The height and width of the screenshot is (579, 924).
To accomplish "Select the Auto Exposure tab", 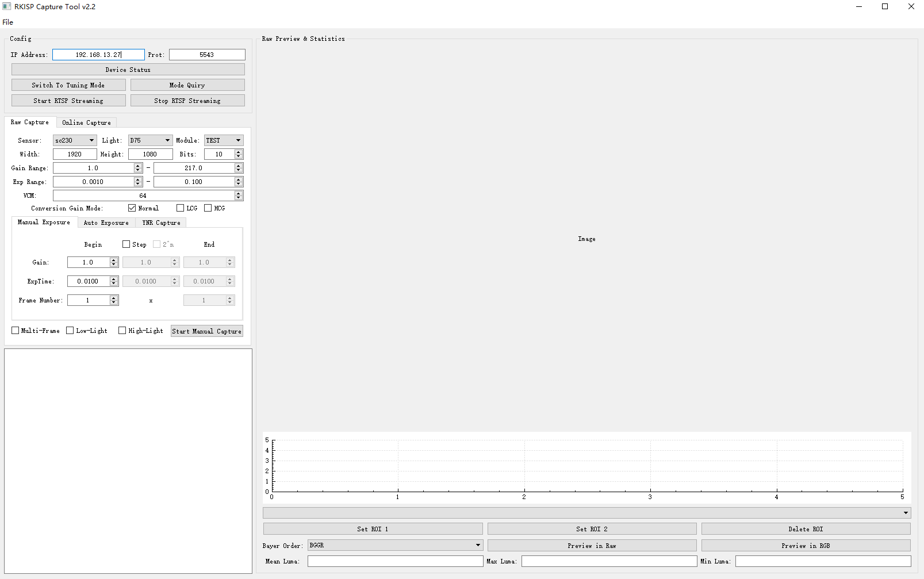I will [106, 223].
